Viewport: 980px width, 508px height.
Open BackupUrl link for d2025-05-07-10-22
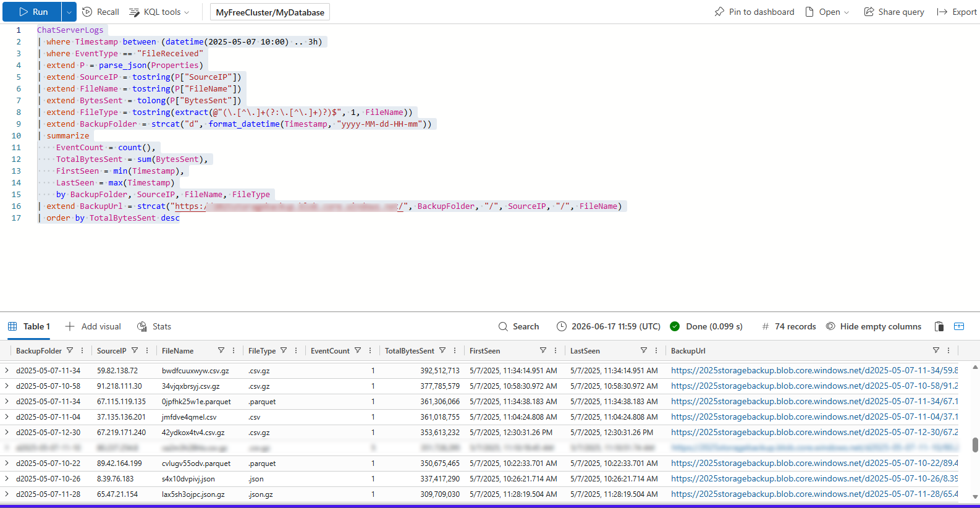tap(814, 464)
